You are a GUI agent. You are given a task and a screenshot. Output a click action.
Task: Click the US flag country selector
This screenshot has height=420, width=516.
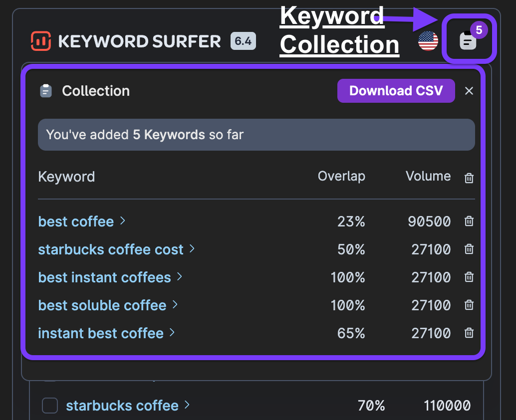point(428,40)
